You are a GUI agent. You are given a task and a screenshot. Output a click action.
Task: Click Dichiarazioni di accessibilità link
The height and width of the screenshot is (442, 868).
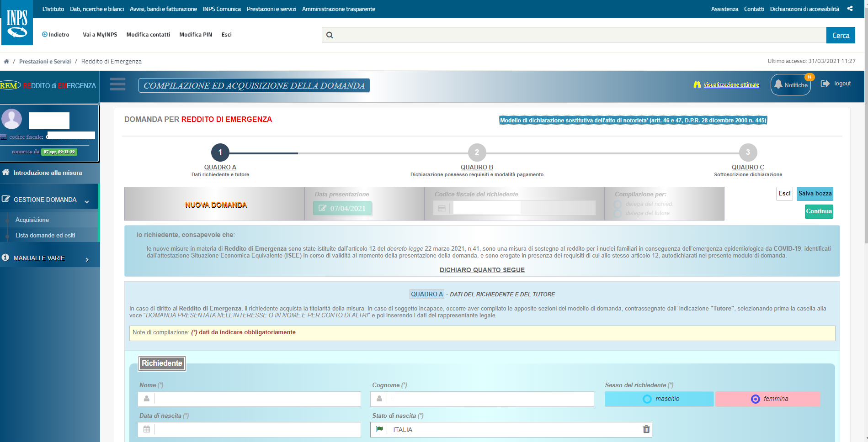[x=804, y=9]
